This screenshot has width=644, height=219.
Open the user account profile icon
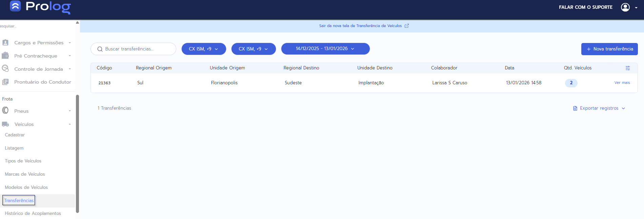(625, 7)
